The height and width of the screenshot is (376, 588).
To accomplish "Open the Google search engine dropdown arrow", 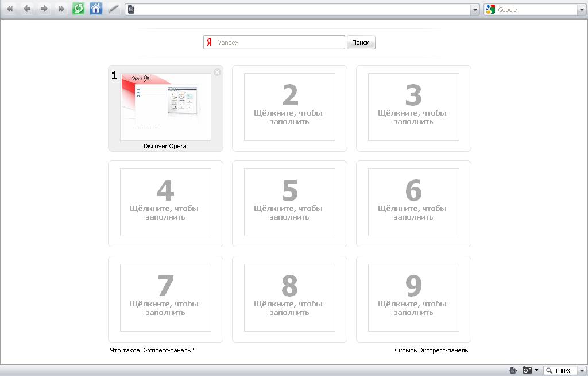I will (x=582, y=10).
